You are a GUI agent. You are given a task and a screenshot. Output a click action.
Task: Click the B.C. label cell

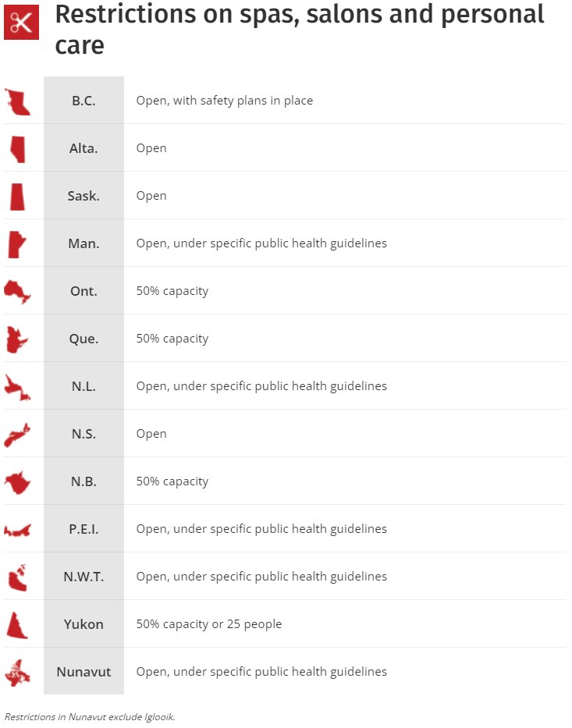pyautogui.click(x=83, y=101)
